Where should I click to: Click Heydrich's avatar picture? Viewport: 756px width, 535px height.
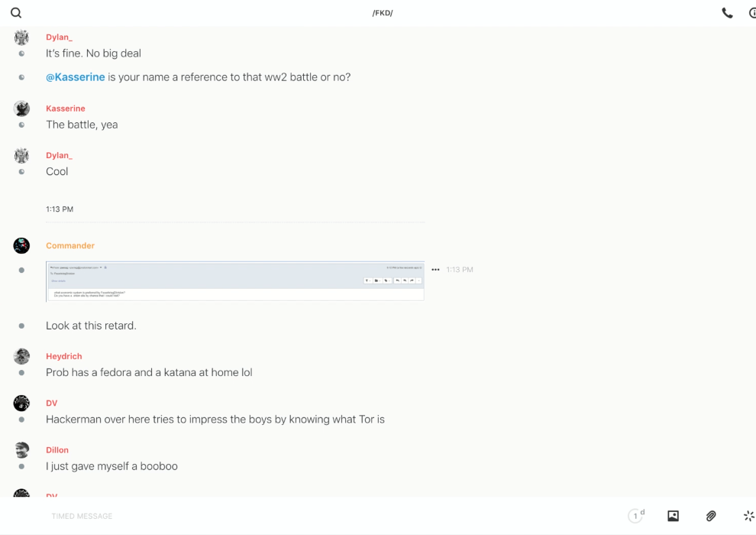(21, 356)
